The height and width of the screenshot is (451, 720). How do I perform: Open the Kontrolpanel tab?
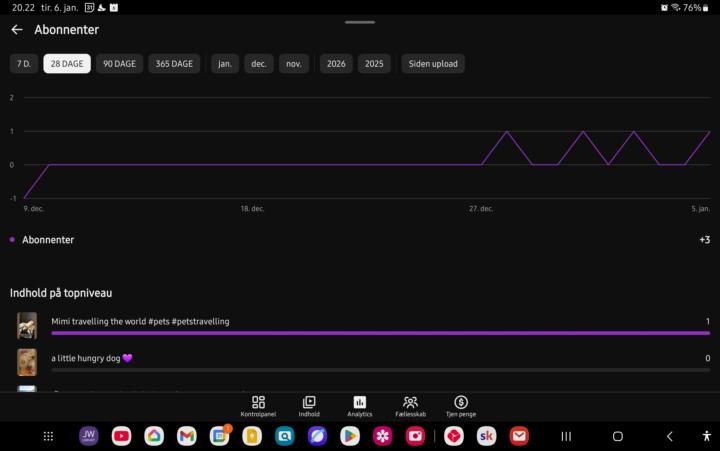258,406
